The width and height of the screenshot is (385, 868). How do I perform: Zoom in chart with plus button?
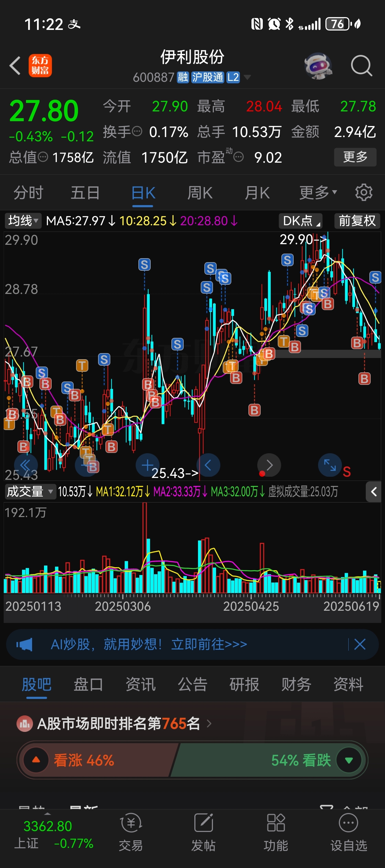pos(148,465)
